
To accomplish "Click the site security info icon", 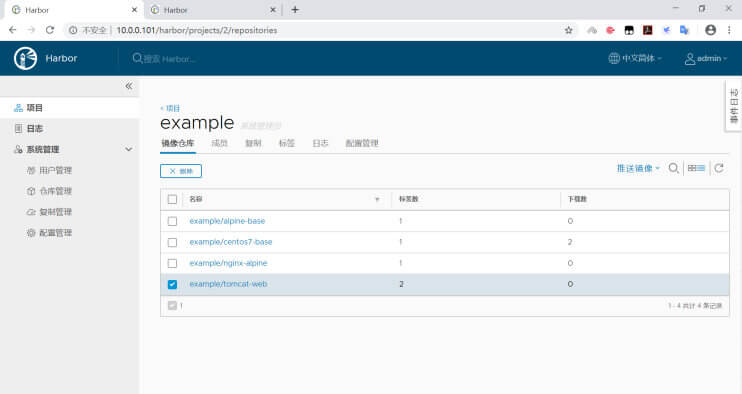I will (73, 30).
